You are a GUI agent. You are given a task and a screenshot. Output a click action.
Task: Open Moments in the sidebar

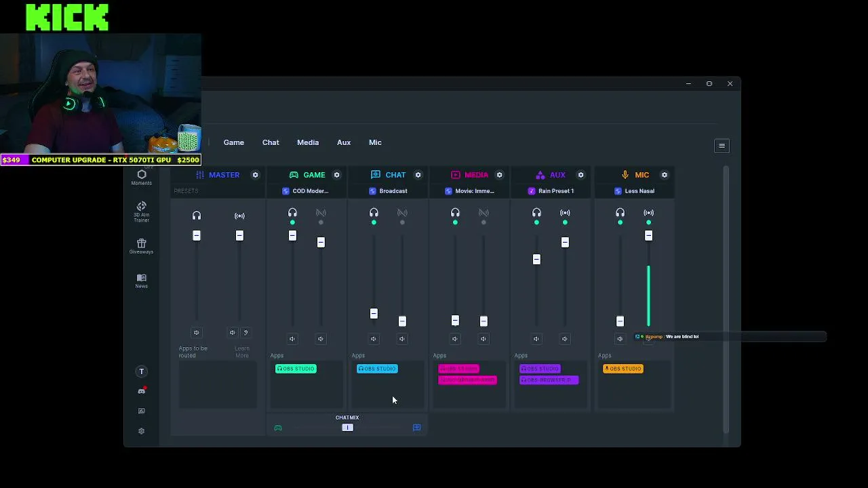[x=142, y=178]
